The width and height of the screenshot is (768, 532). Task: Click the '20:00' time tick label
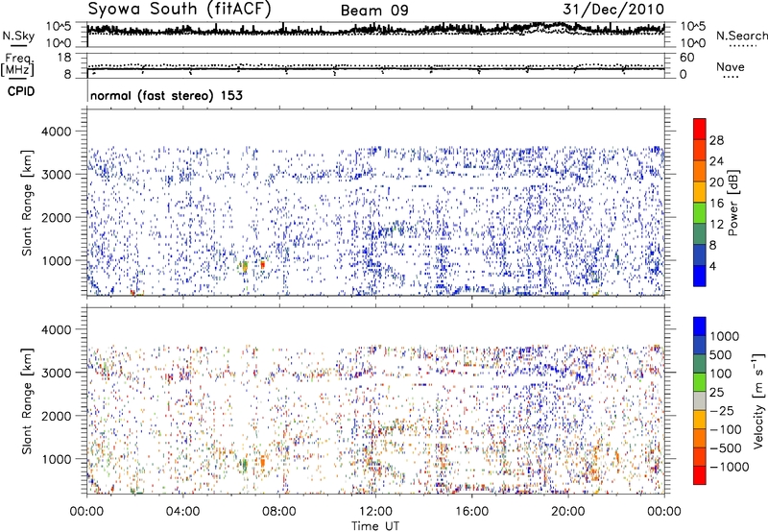[568, 512]
